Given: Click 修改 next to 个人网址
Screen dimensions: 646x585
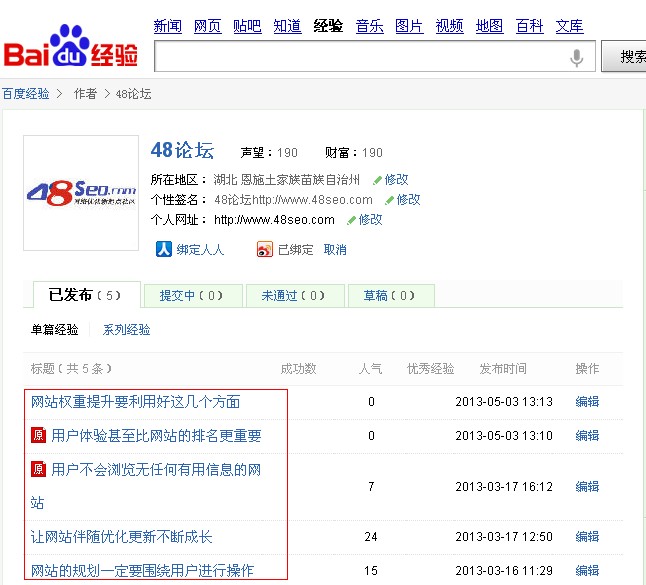Looking at the screenshot, I should point(370,220).
